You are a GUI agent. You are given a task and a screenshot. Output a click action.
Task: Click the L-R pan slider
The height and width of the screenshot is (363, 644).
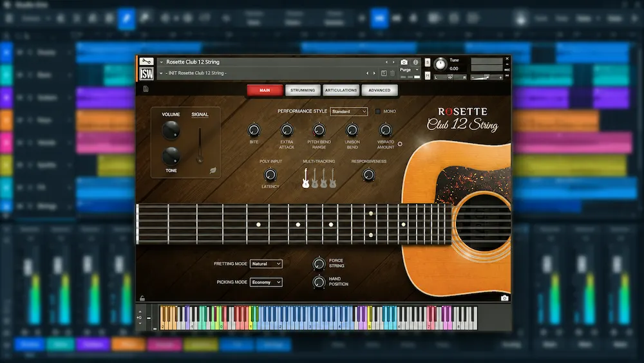coord(450,77)
